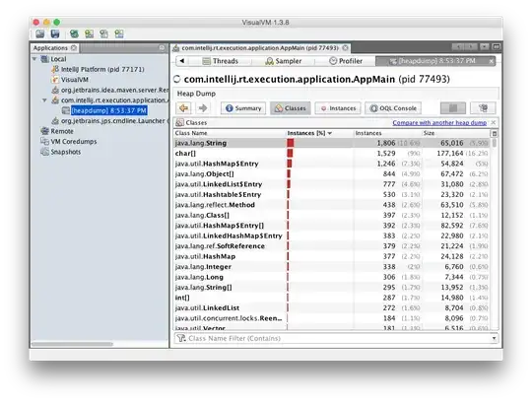Select java.lang.Integer row
532x402 pixels.
331,267
